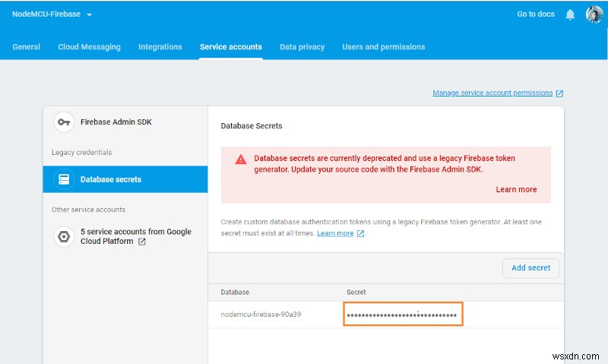
Task: Click the Other service accounts label
Action: [x=88, y=210]
